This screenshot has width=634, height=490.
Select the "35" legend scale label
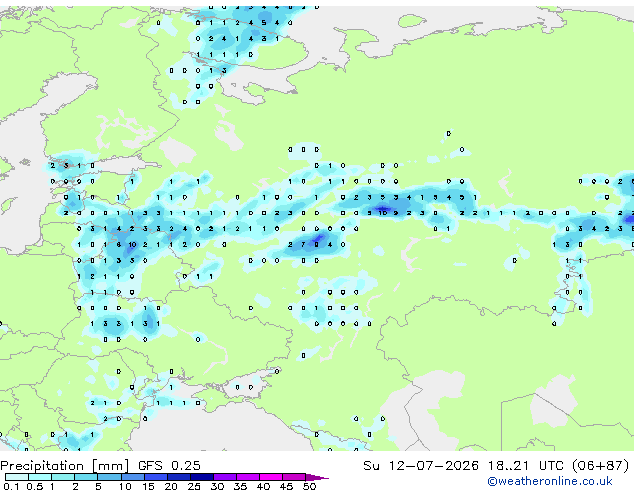pos(240,486)
